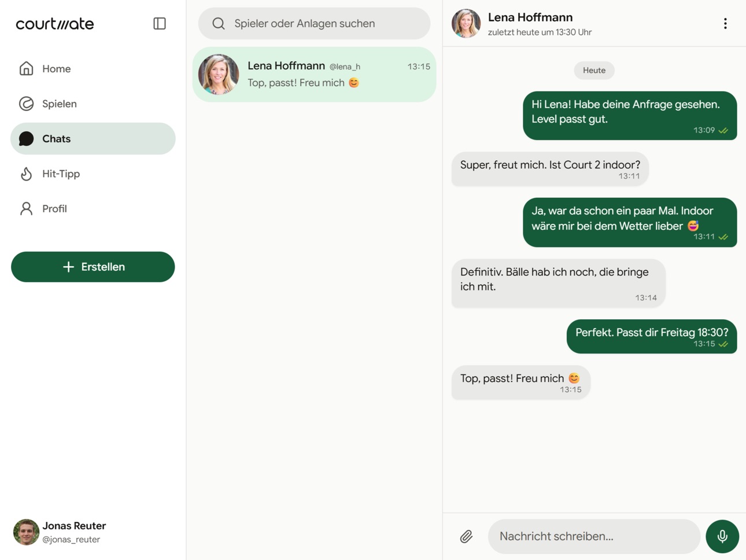Viewport: 746px width, 560px height.
Task: Click the 13:15 timestamp in the chat list
Action: point(419,67)
